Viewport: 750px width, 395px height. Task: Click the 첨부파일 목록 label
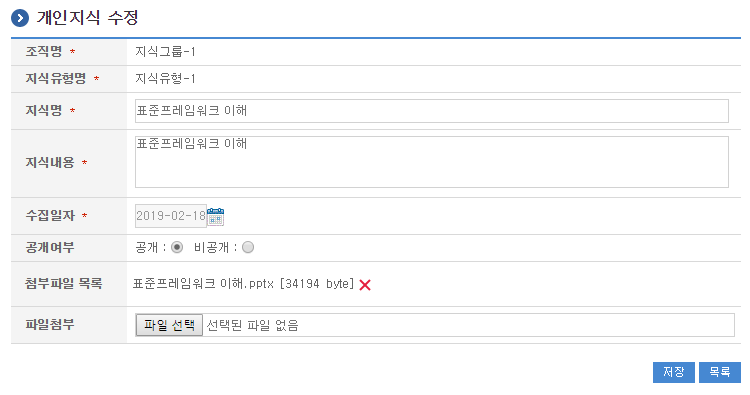pos(64,284)
